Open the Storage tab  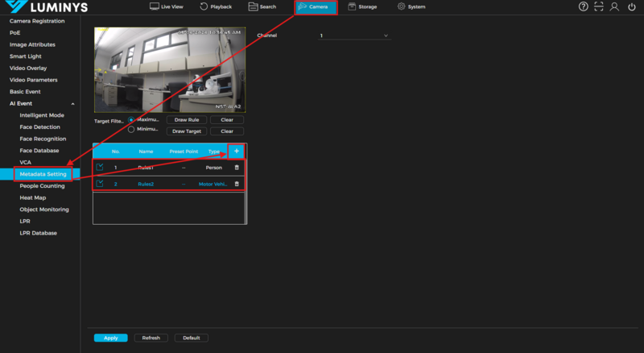[362, 6]
